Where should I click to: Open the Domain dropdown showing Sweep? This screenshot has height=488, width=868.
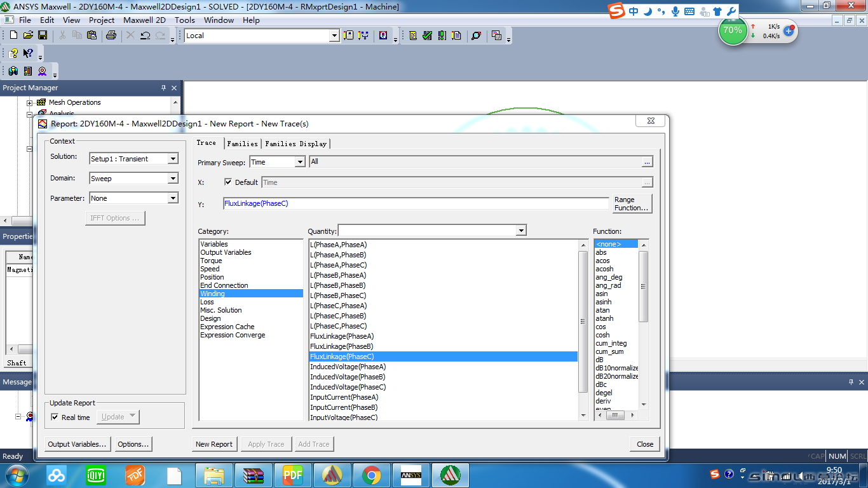(x=173, y=179)
